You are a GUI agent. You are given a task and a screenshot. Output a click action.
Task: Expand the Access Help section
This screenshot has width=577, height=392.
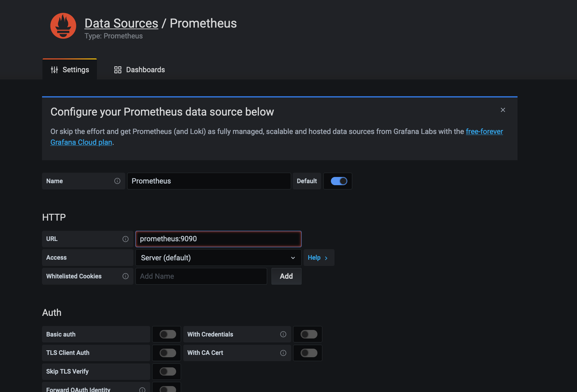[x=319, y=258]
